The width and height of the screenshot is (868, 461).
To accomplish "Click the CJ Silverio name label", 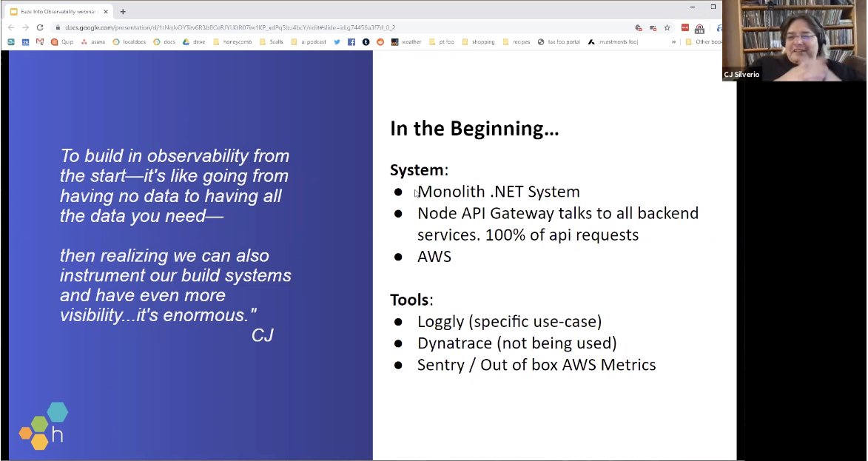I will (x=741, y=74).
